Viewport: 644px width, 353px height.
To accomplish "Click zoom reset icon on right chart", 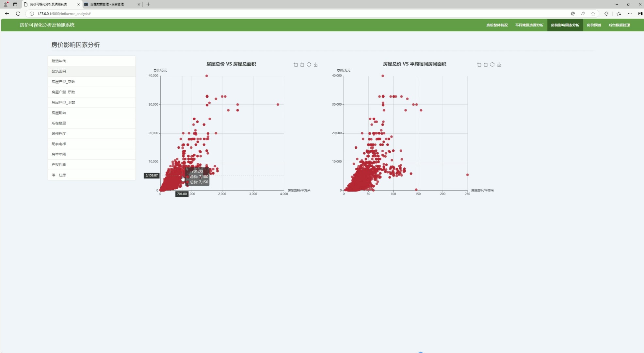I will pyautogui.click(x=486, y=65).
